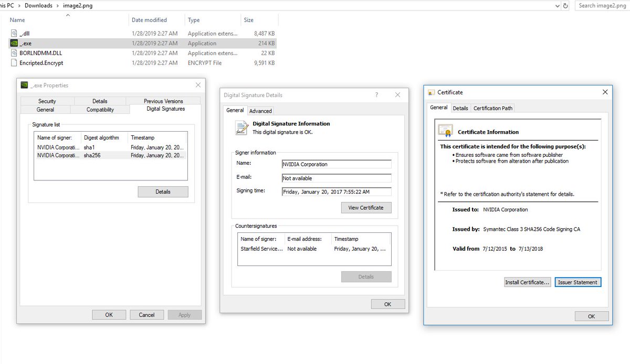Click the help question mark in Signature Details
This screenshot has height=364, width=630.
pos(376,95)
